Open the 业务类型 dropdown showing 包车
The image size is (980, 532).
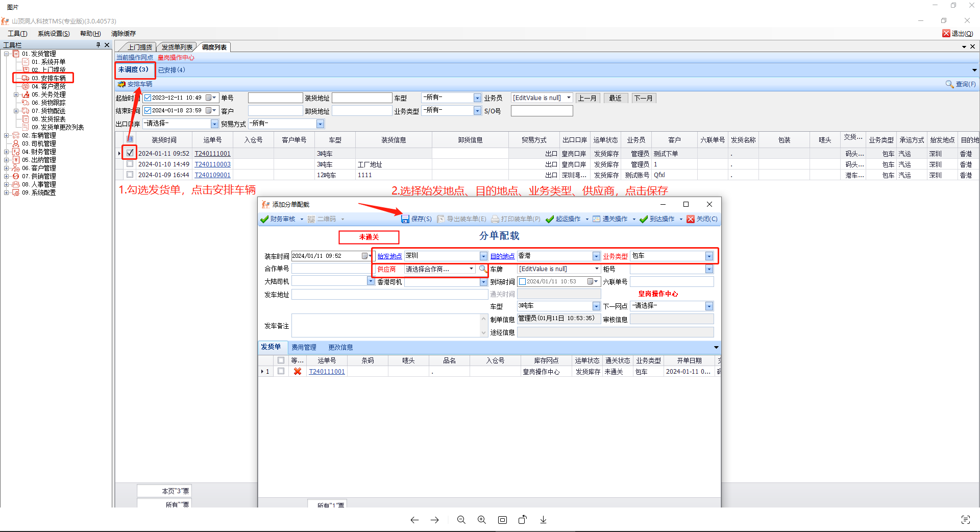pos(708,256)
